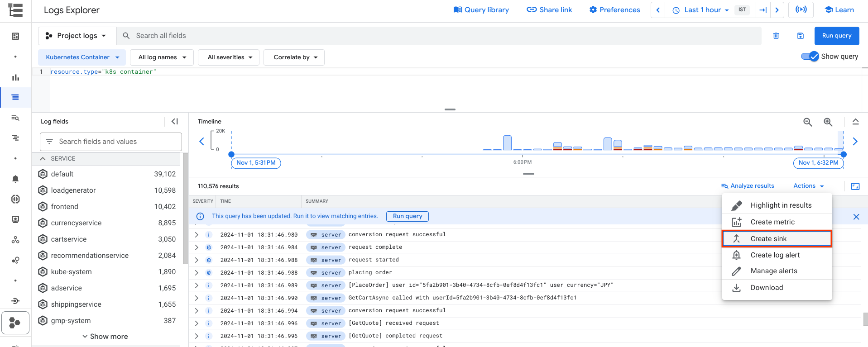Screen dimensions: 868x347
Task: Open Analyze results
Action: [748, 186]
